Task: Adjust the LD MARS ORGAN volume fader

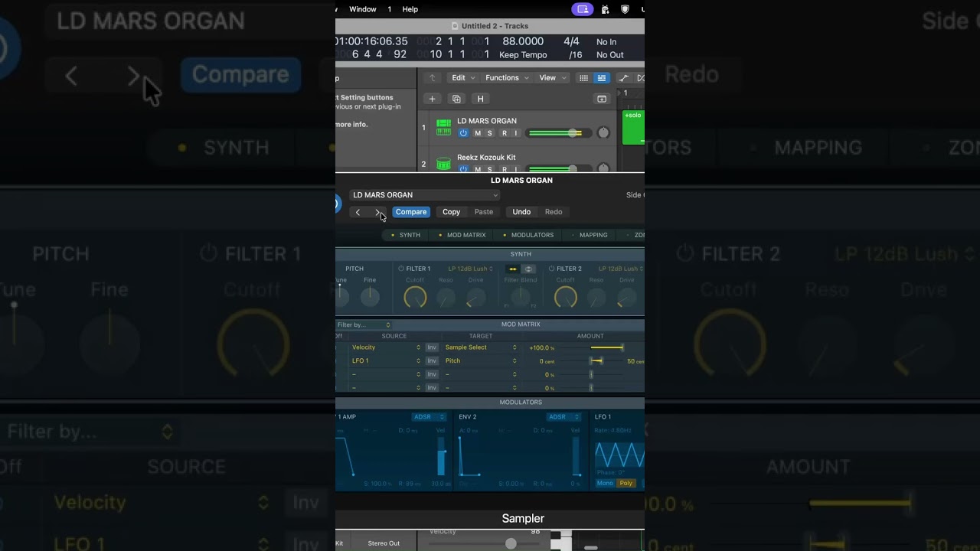Action: pyautogui.click(x=573, y=133)
